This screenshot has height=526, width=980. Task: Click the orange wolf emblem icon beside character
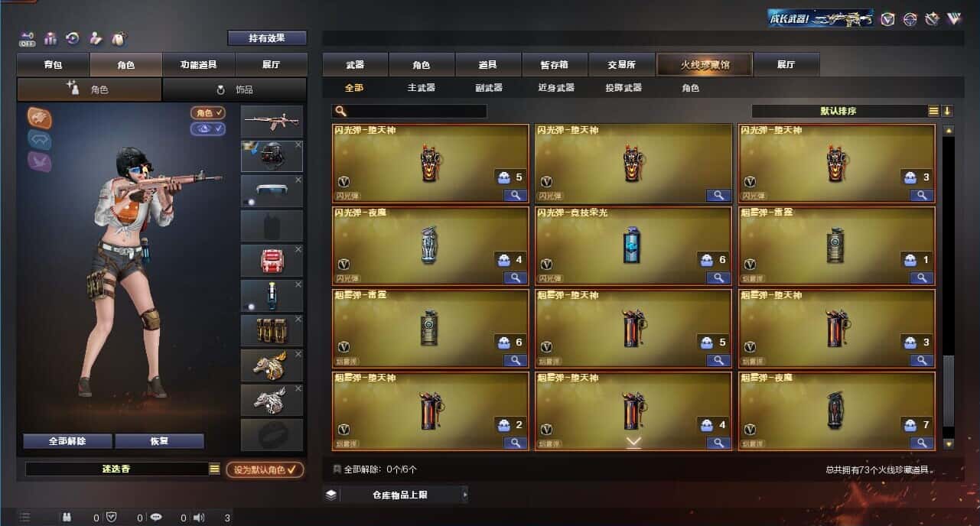[x=40, y=116]
